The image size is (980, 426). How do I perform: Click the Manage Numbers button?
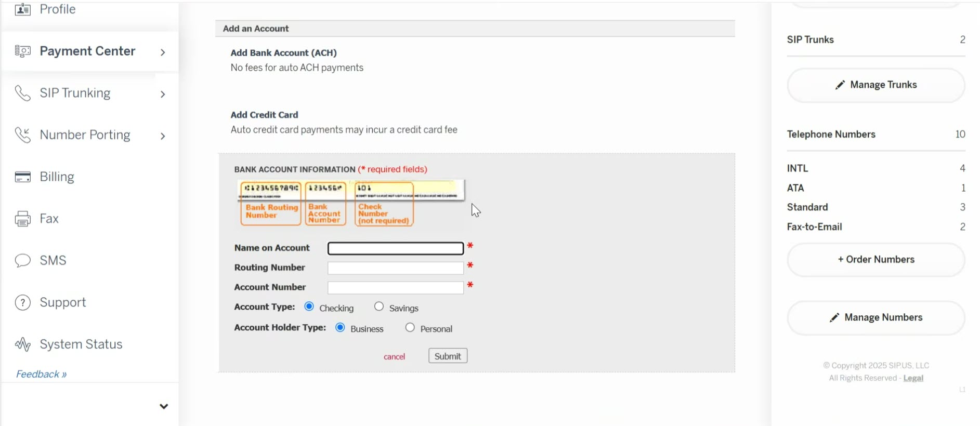pos(876,317)
